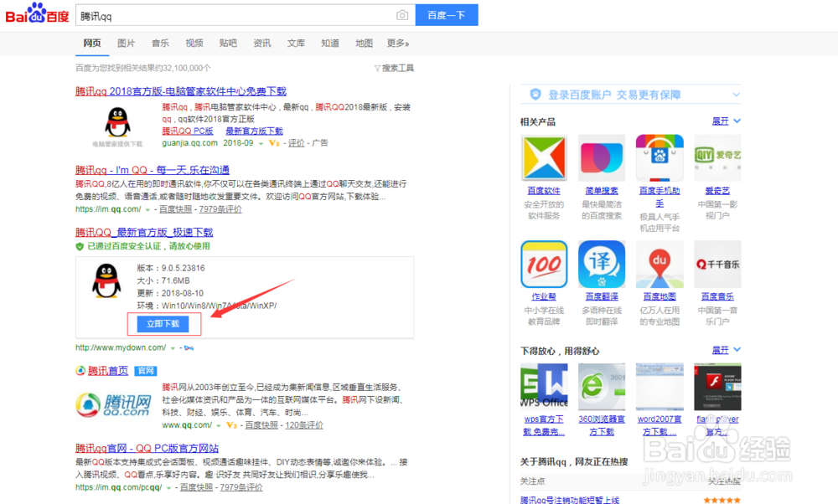Expand the login banner chevron
The height and width of the screenshot is (504, 838).
736,95
